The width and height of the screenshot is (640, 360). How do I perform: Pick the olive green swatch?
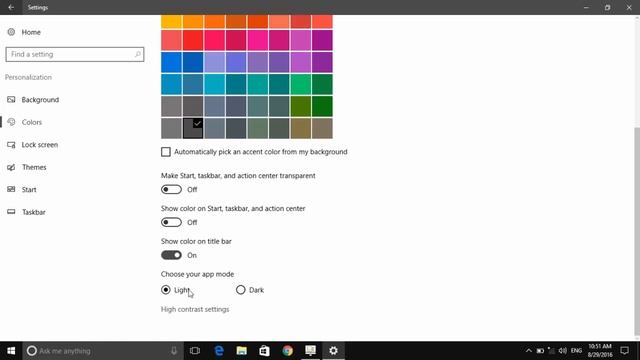[x=301, y=106]
